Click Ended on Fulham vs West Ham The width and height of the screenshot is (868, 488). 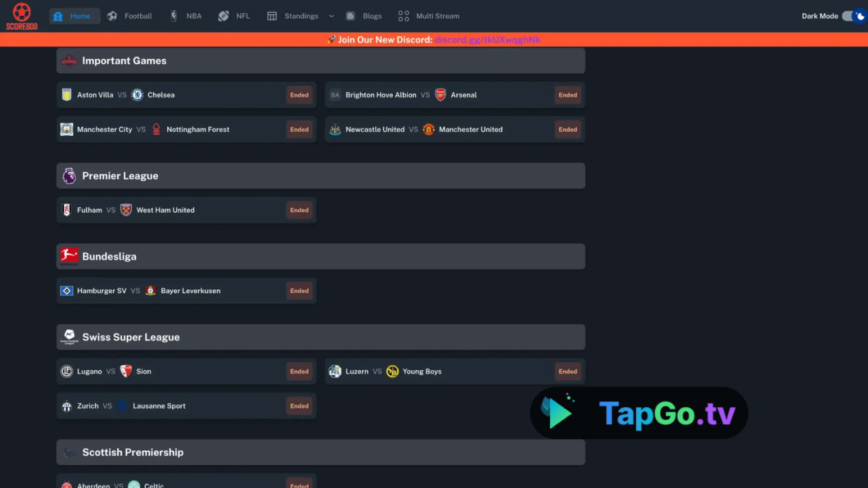[299, 210]
